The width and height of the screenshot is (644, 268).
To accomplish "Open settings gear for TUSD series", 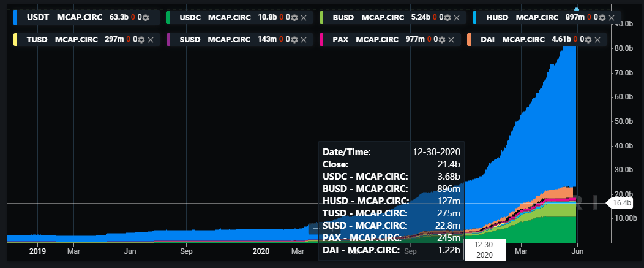I will click(141, 40).
